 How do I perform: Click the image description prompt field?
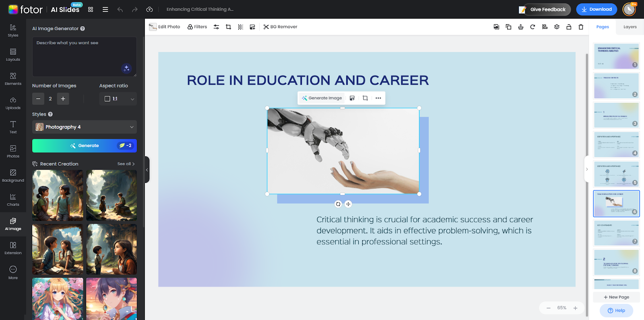tap(85, 57)
